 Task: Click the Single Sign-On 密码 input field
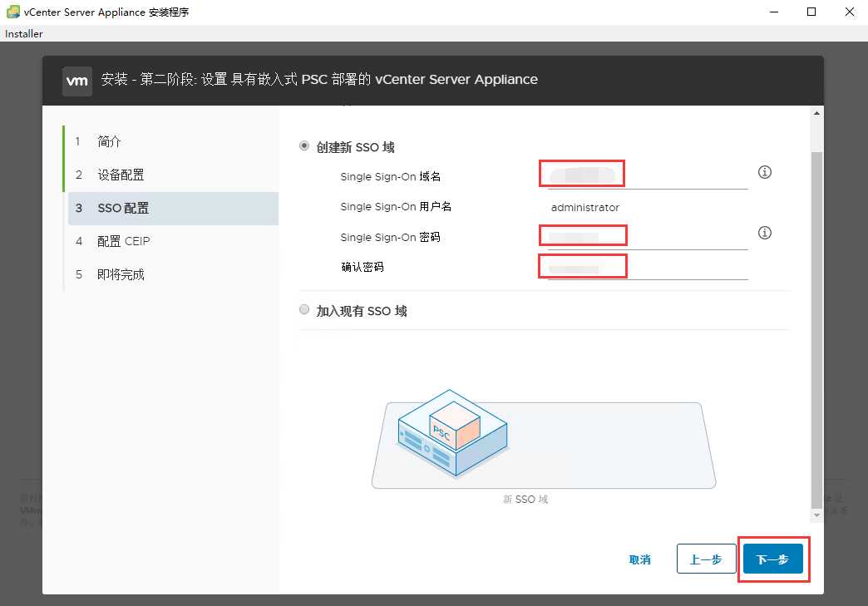tap(647, 236)
